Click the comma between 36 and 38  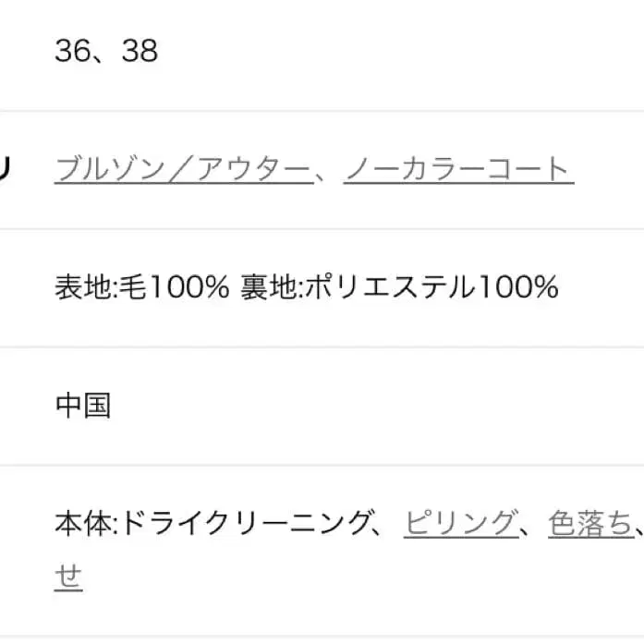coord(103,54)
